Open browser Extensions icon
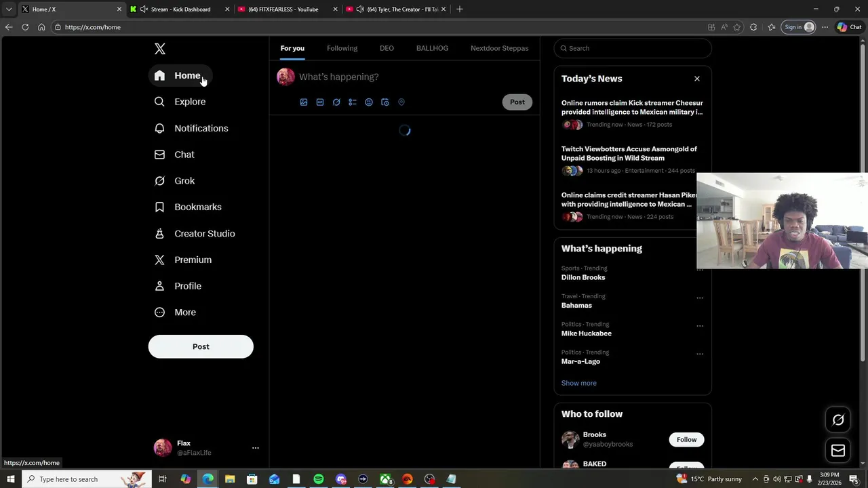Image resolution: width=868 pixels, height=488 pixels. point(753,27)
